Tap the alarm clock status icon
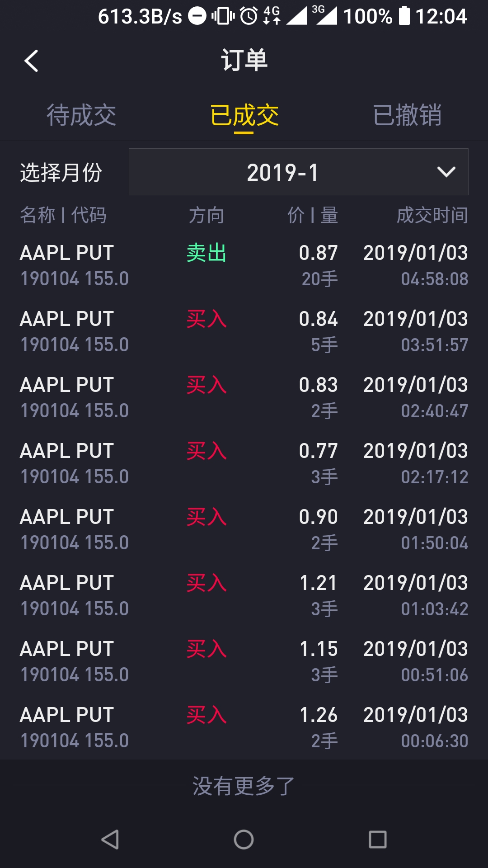488x868 pixels. click(249, 16)
